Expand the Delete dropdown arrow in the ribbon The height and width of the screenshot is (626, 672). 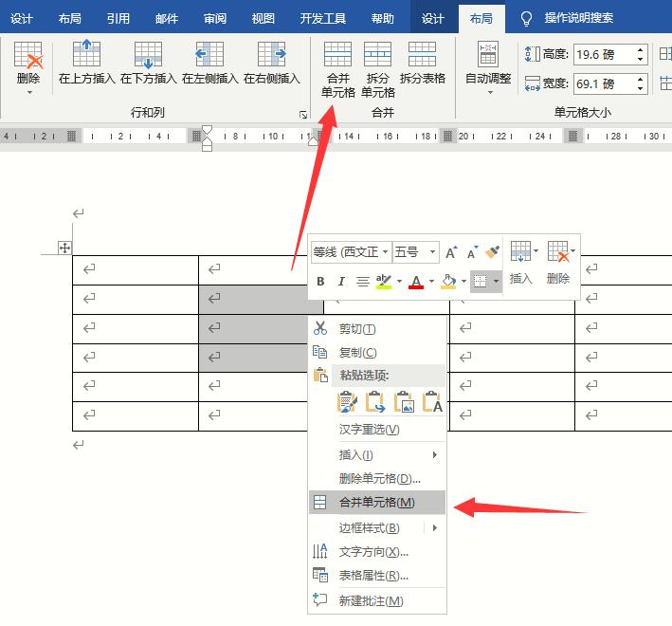pos(29,93)
